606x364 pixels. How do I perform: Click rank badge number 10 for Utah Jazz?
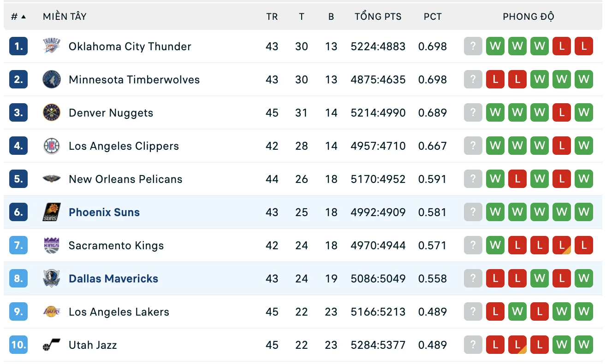point(18,345)
